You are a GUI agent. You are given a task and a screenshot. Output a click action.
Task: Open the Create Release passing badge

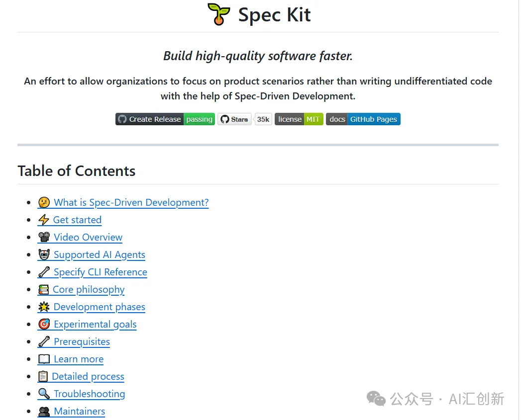165,119
